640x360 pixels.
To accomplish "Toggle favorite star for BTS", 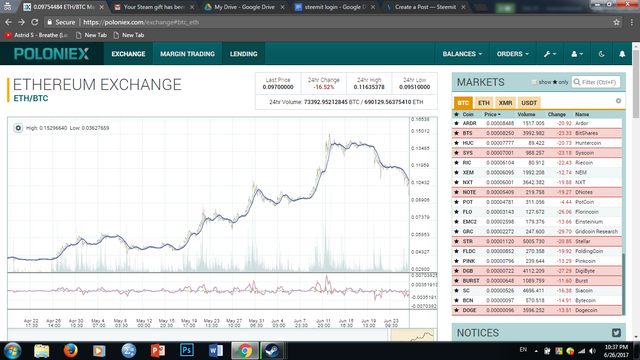I will [x=456, y=133].
